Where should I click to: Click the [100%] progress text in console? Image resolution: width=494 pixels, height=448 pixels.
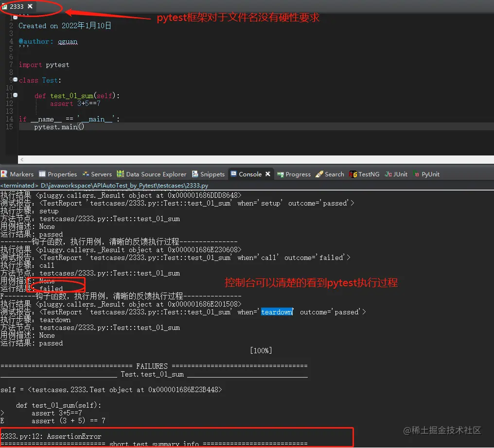(x=261, y=350)
